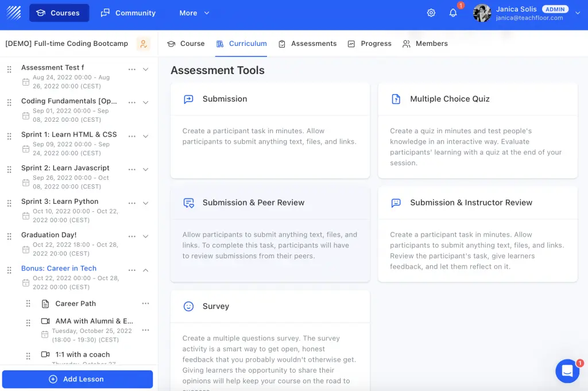
Task: Go to the Community page
Action: 127,12
